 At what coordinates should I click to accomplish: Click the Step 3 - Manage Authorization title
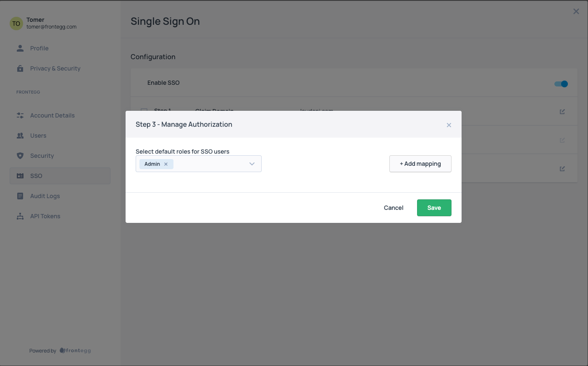click(x=184, y=124)
